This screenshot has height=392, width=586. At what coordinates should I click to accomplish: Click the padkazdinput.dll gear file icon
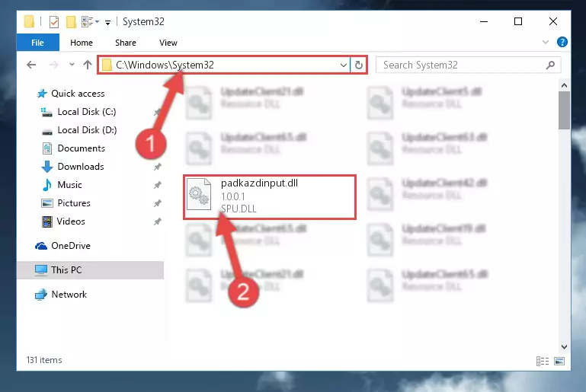199,195
